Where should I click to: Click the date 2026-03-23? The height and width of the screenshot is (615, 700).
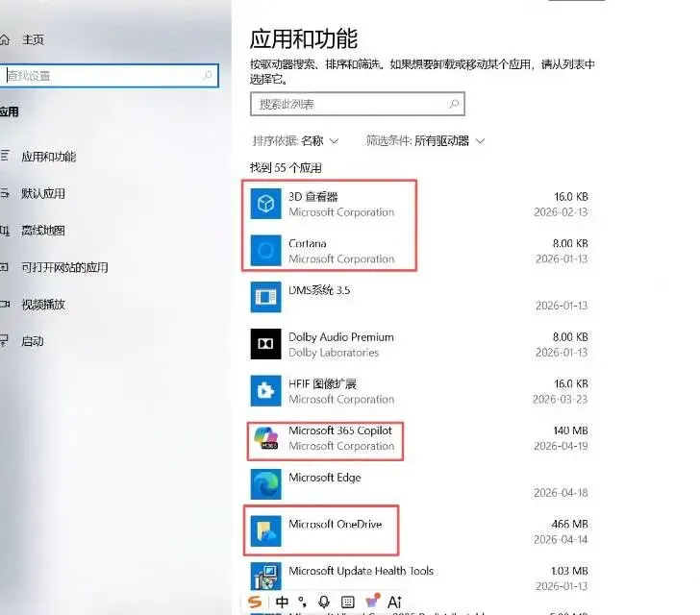(560, 399)
